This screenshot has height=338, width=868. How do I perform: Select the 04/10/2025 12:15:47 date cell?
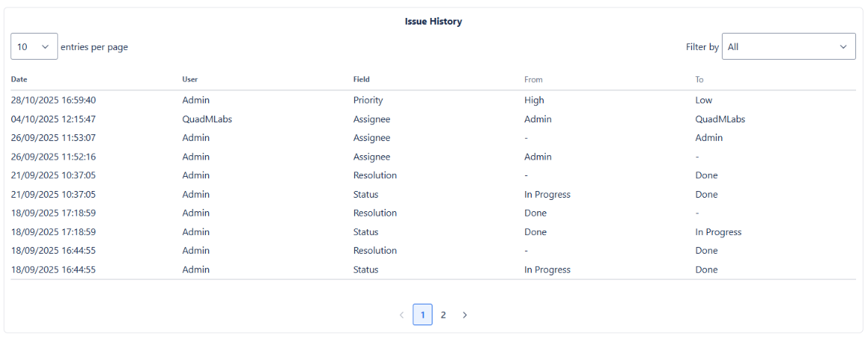point(53,119)
